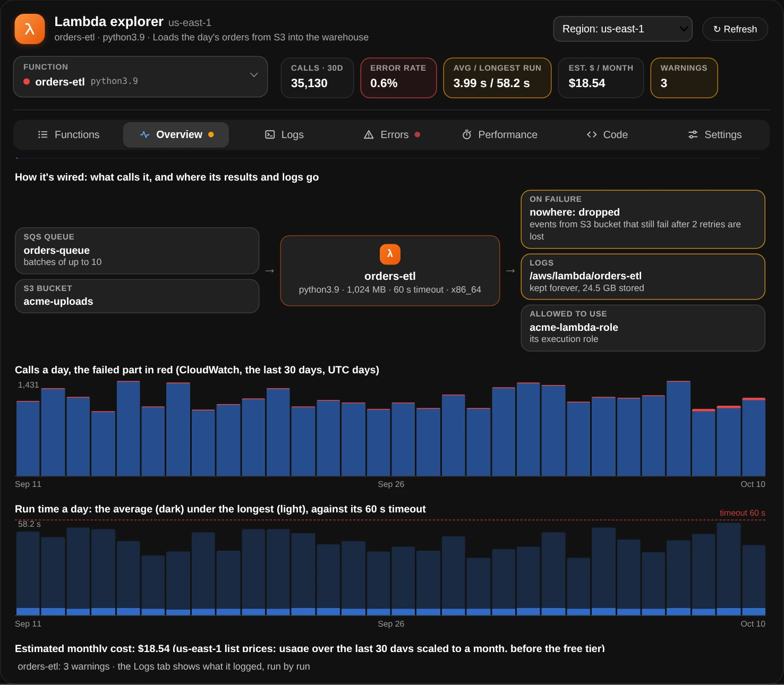Click the Refresh button

click(735, 29)
